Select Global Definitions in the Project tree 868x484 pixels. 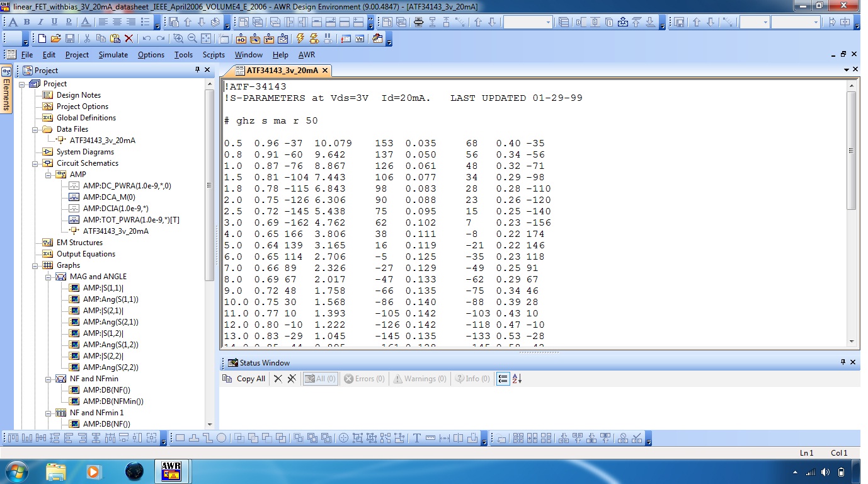click(x=86, y=118)
